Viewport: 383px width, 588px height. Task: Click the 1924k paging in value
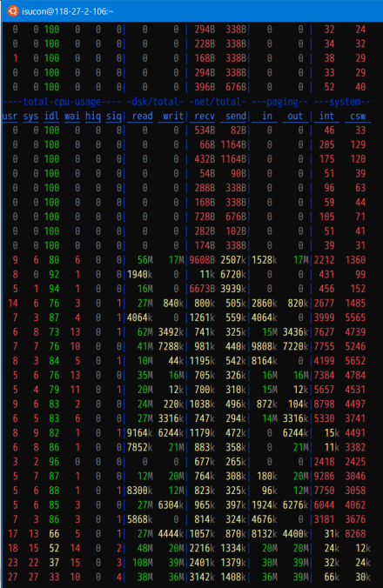265,505
